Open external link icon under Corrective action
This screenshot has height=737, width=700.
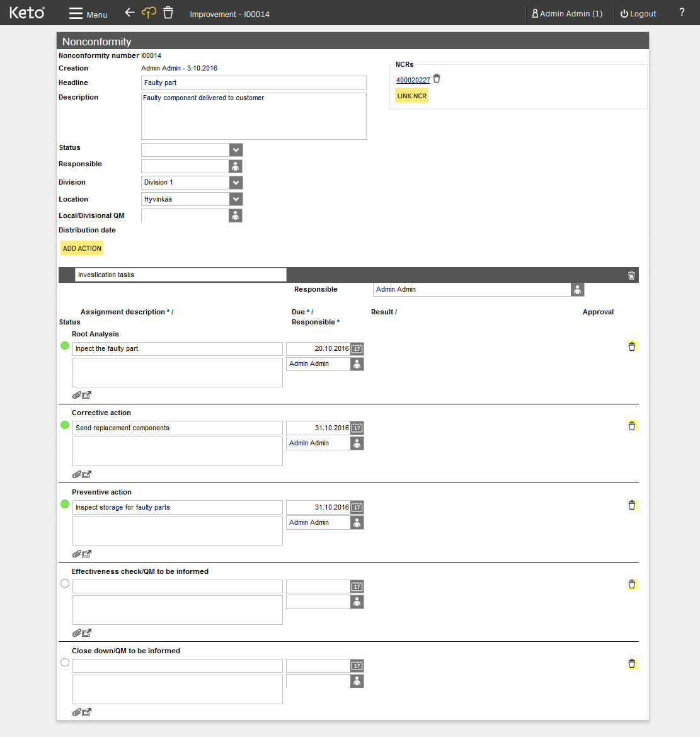tap(87, 475)
